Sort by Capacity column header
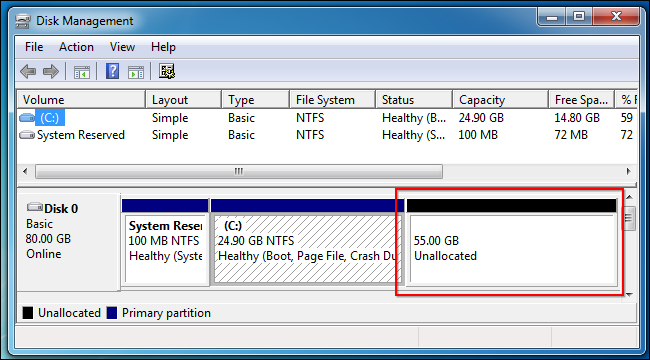Screen dimensions: 650x360 click(501, 100)
